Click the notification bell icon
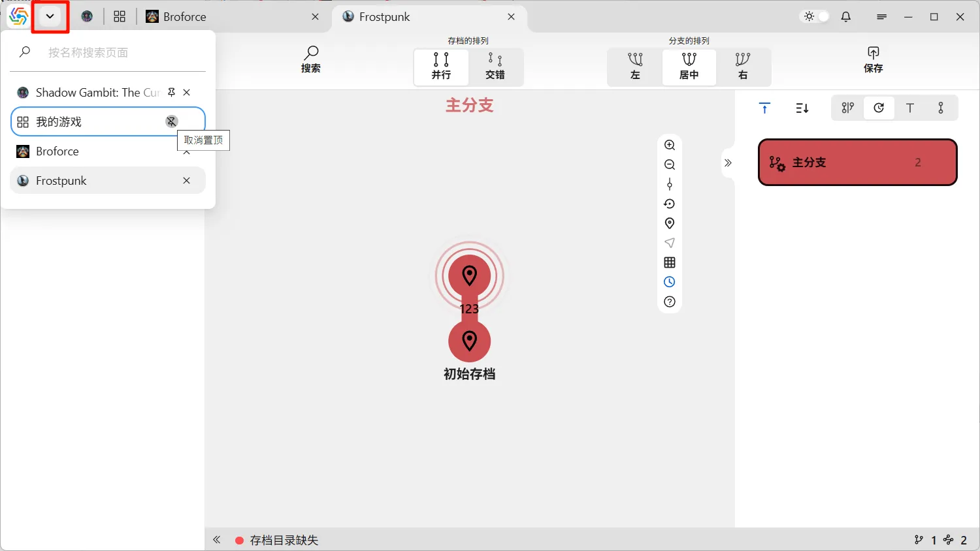Image resolution: width=980 pixels, height=551 pixels. pyautogui.click(x=846, y=17)
